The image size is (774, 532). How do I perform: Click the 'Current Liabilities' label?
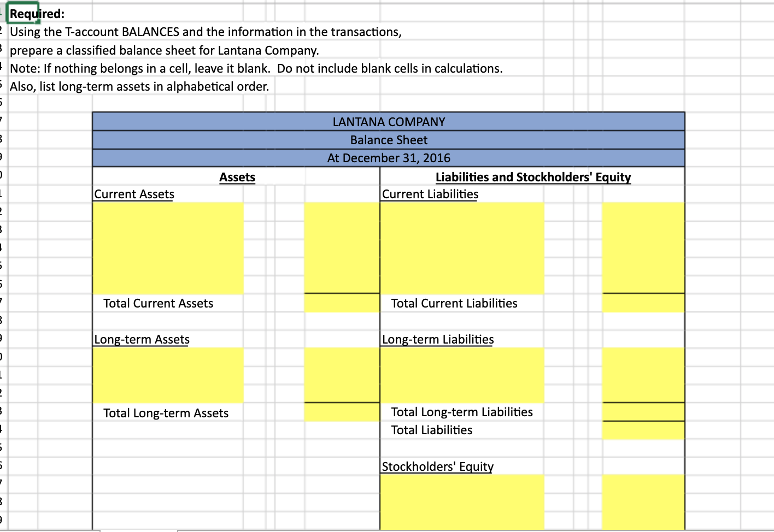click(430, 194)
